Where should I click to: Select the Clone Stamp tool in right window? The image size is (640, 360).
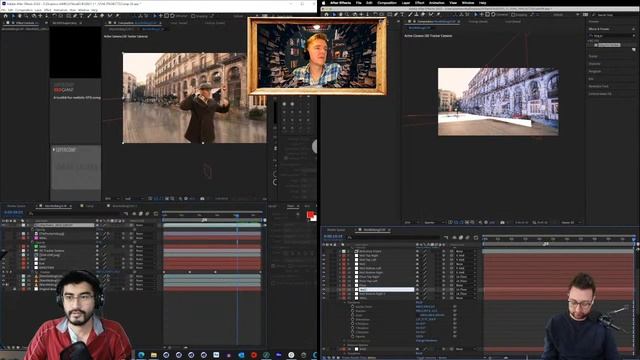tap(416, 14)
